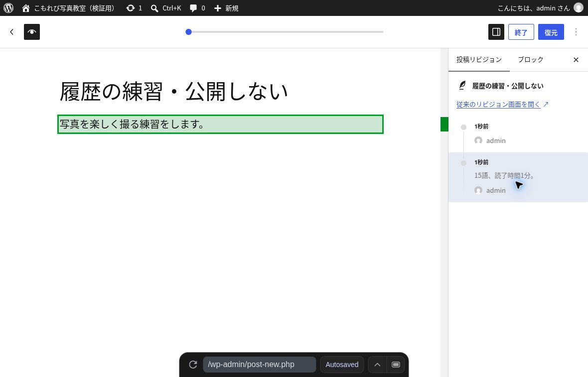Switch to the 投稿リビジョン tab
Viewport: 588px width, 377px height.
479,60
